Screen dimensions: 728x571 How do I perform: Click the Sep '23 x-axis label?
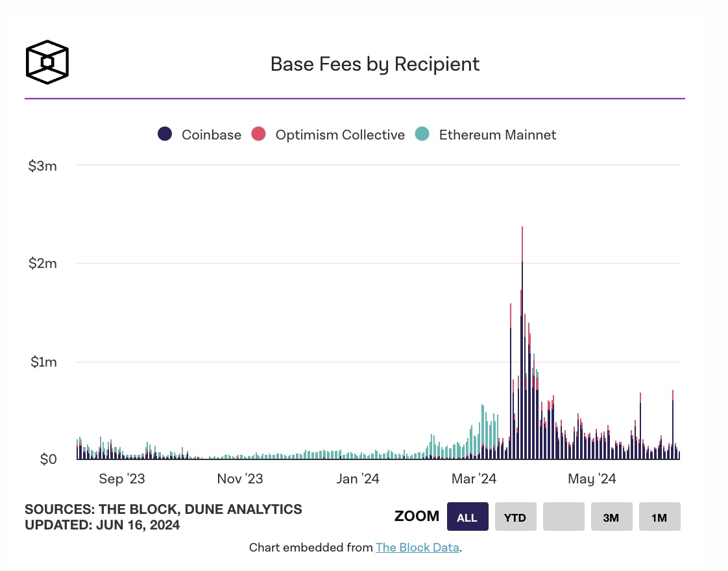pos(121,479)
